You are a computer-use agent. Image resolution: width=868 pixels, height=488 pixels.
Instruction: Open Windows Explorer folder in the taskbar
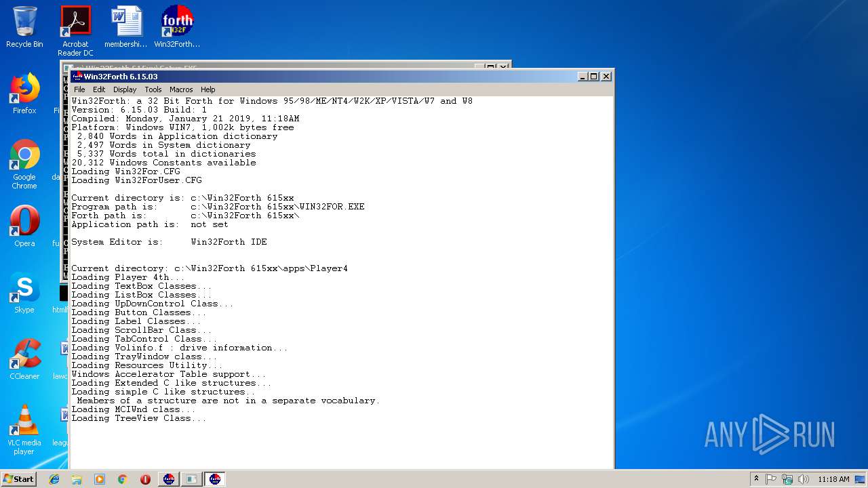pos(77,479)
